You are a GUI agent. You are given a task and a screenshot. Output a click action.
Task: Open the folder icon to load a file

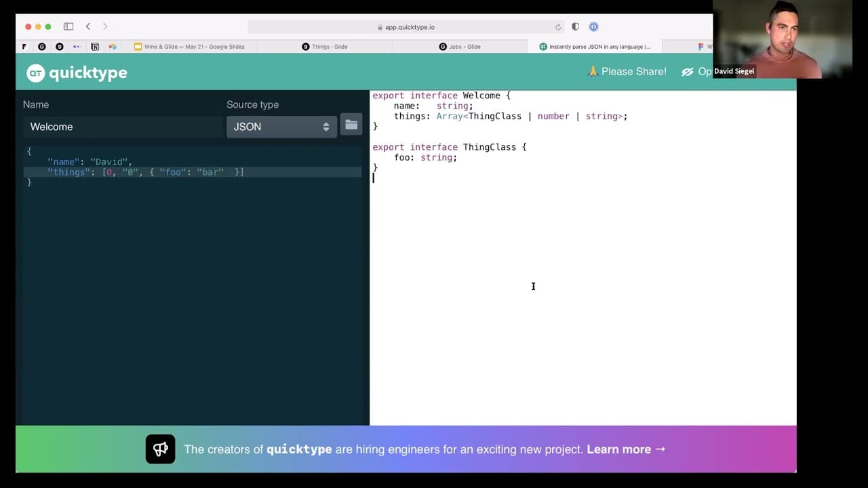pos(351,125)
